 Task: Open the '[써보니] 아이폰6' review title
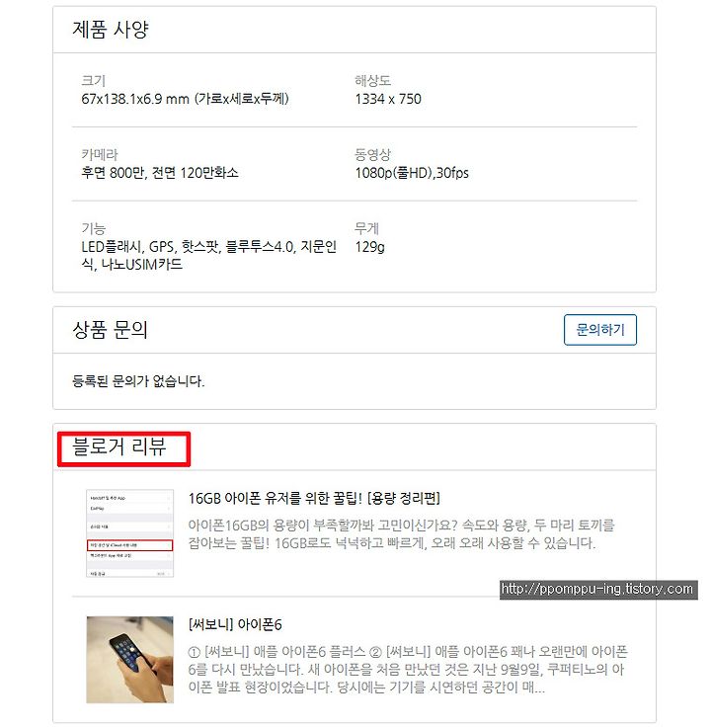235,624
